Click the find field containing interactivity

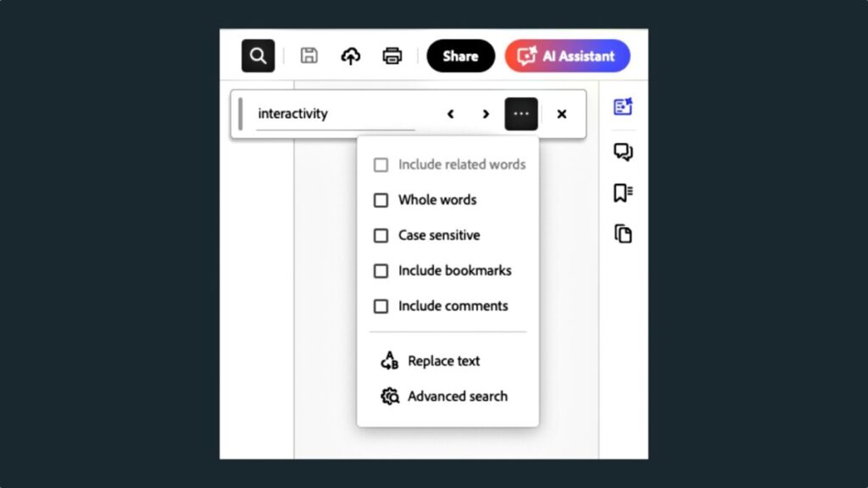click(x=336, y=114)
